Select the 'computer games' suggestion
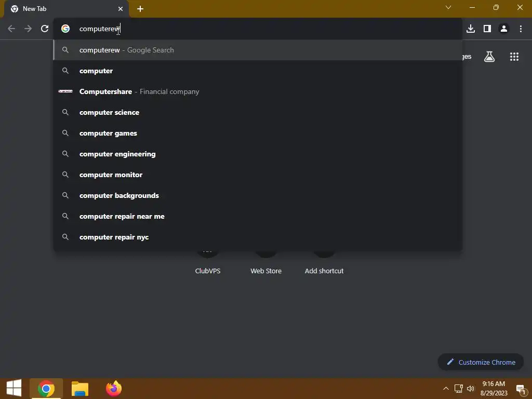This screenshot has width=532, height=399. click(x=258, y=133)
